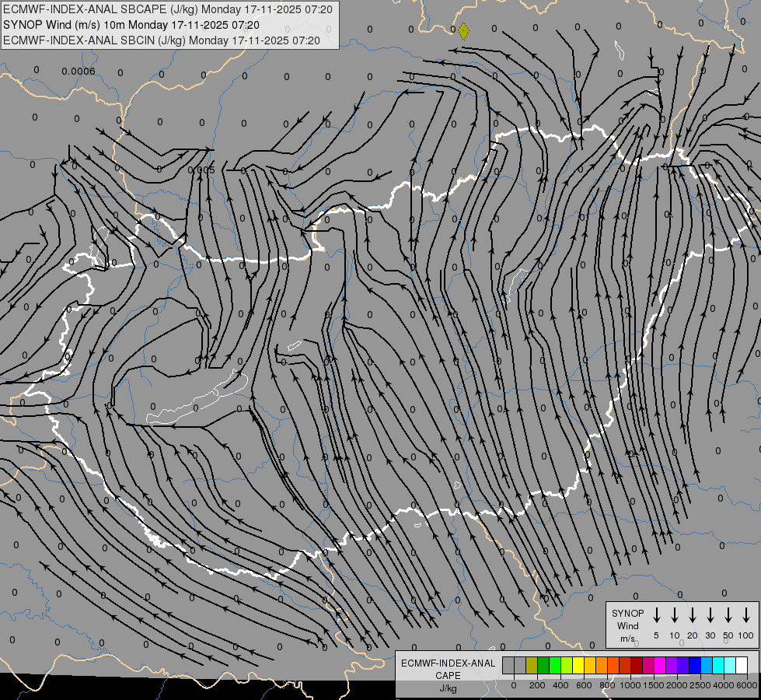This screenshot has width=761, height=700.
Task: Click the yellow diamond CAPE marker on map
Action: (463, 31)
